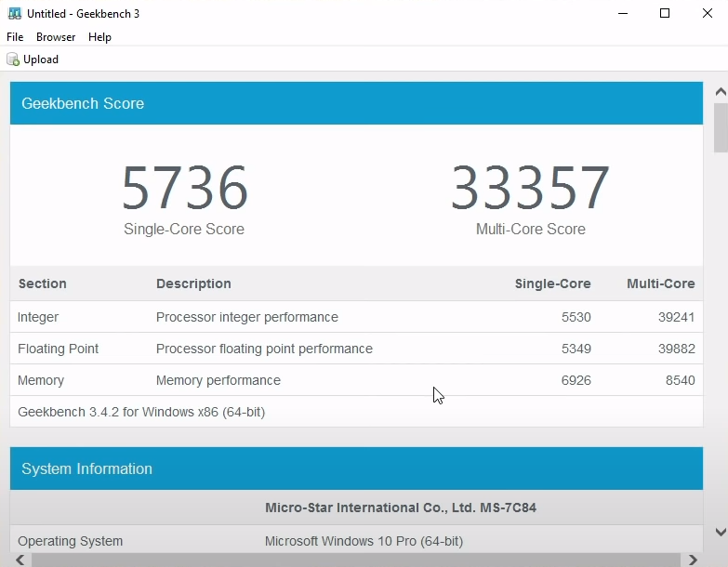The image size is (728, 567).
Task: Click the Geekbench Score section header
Action: [x=356, y=103]
